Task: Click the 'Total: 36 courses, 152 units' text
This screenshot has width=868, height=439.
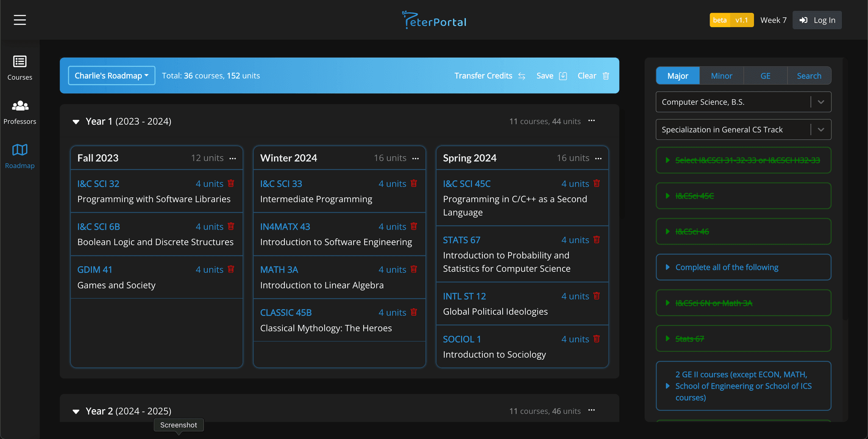Action: click(x=211, y=75)
